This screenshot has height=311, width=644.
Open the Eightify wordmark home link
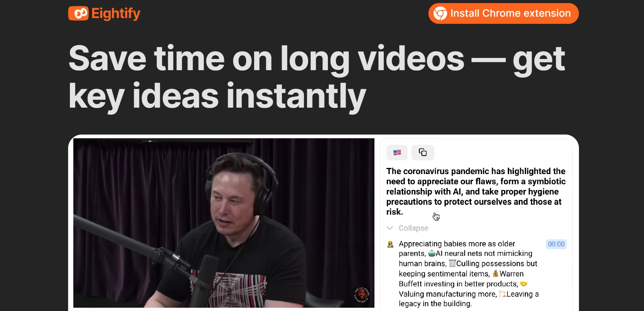click(x=116, y=14)
